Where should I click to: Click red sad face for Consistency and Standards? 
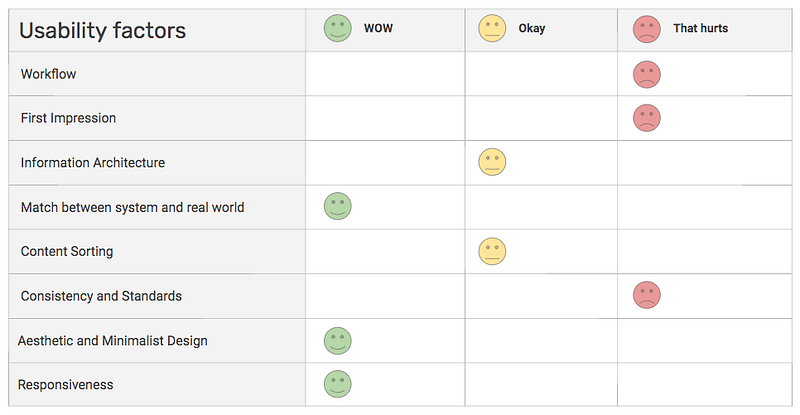tap(647, 295)
